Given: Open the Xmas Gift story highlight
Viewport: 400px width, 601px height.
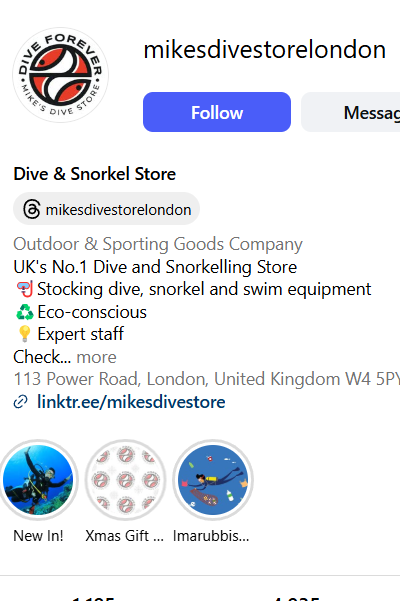Looking at the screenshot, I should [x=125, y=479].
